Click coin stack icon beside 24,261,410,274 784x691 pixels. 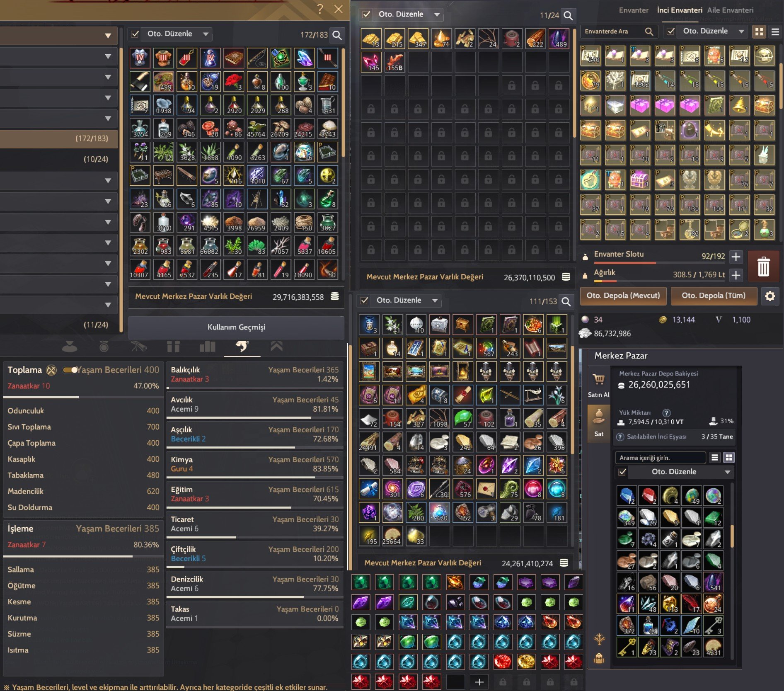click(x=564, y=563)
